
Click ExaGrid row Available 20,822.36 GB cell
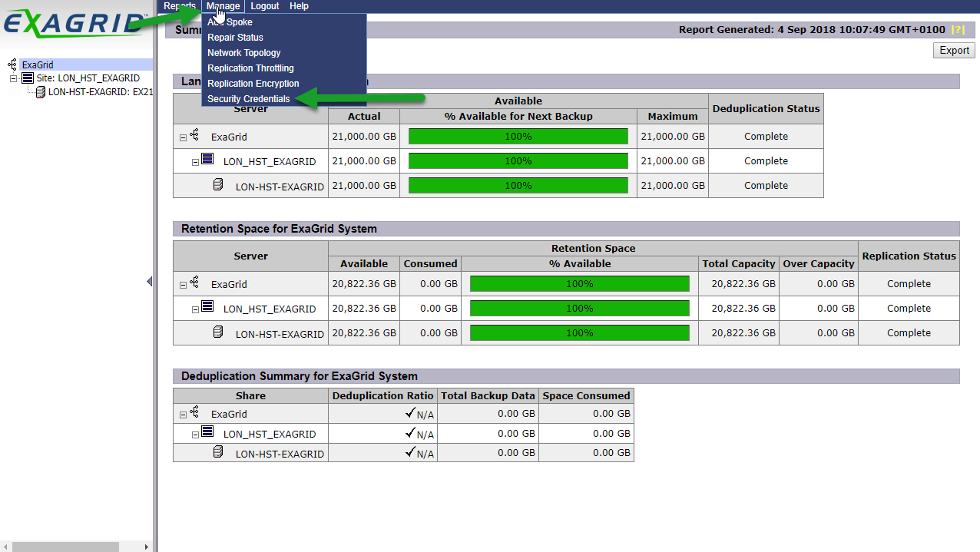click(x=364, y=284)
